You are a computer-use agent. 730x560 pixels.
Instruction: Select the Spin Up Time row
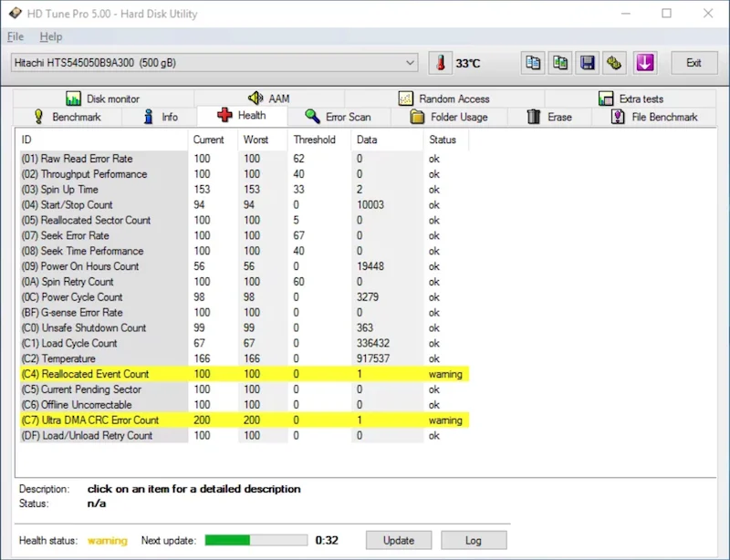tap(245, 190)
